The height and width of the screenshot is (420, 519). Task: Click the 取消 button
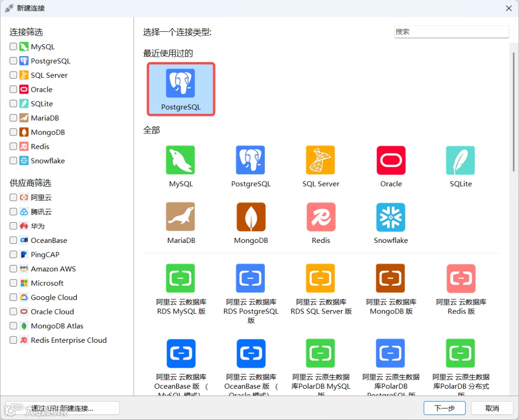[492, 408]
